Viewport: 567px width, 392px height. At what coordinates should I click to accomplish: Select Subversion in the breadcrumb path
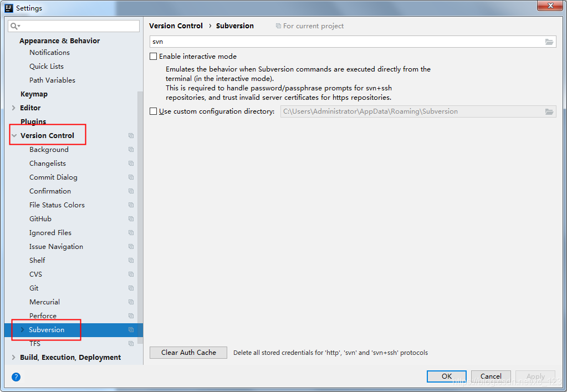point(234,26)
